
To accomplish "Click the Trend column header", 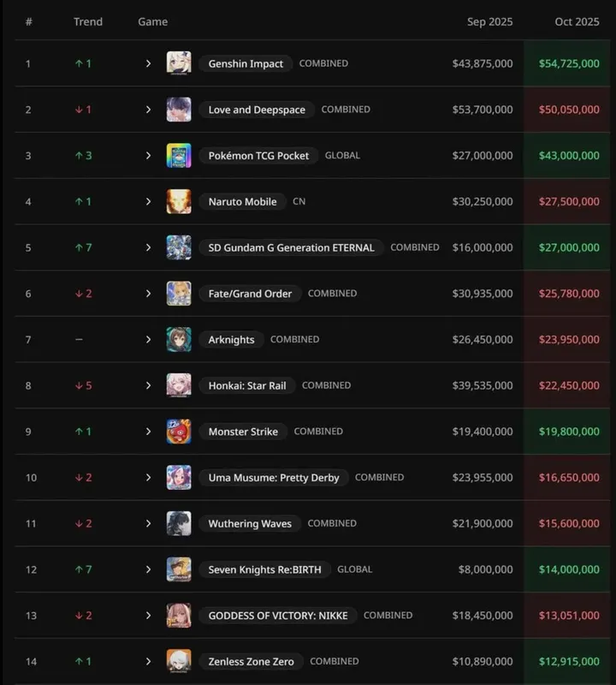I will point(88,21).
